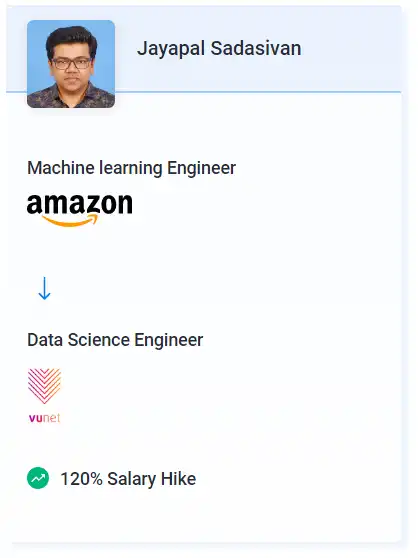This screenshot has width=418, height=558.
Task: Click the 120% figure in salary line
Action: pos(81,479)
